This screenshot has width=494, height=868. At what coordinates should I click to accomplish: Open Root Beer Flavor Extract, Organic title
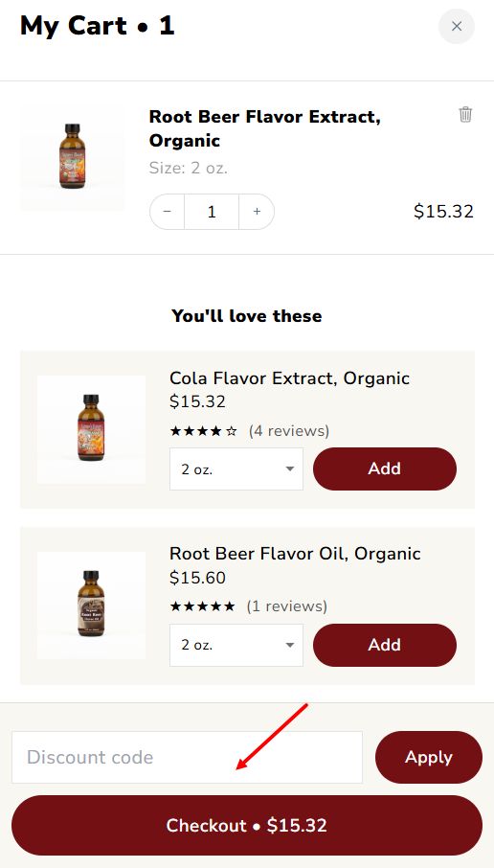coord(265,128)
